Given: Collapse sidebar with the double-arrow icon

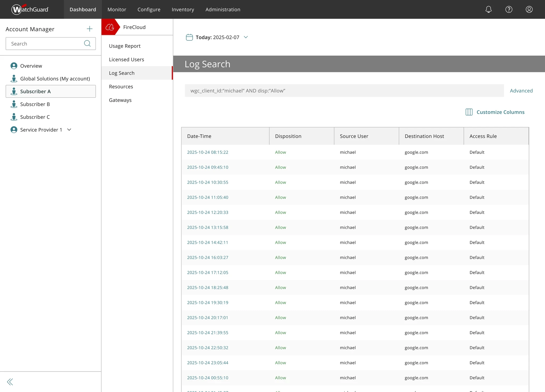Looking at the screenshot, I should coord(10,382).
